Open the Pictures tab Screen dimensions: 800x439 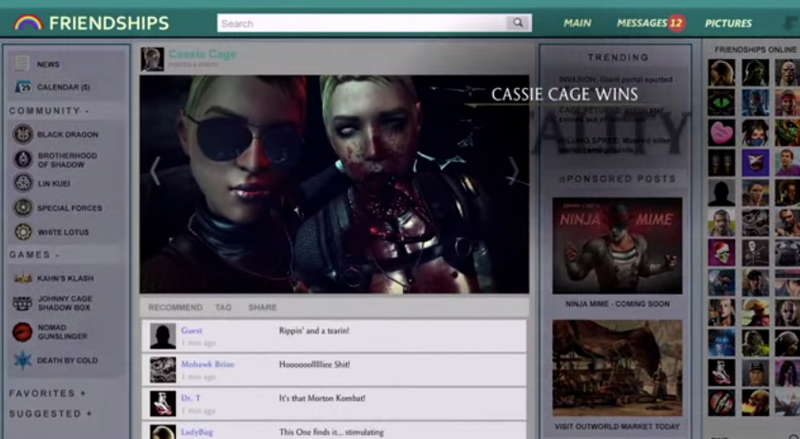[x=728, y=23]
